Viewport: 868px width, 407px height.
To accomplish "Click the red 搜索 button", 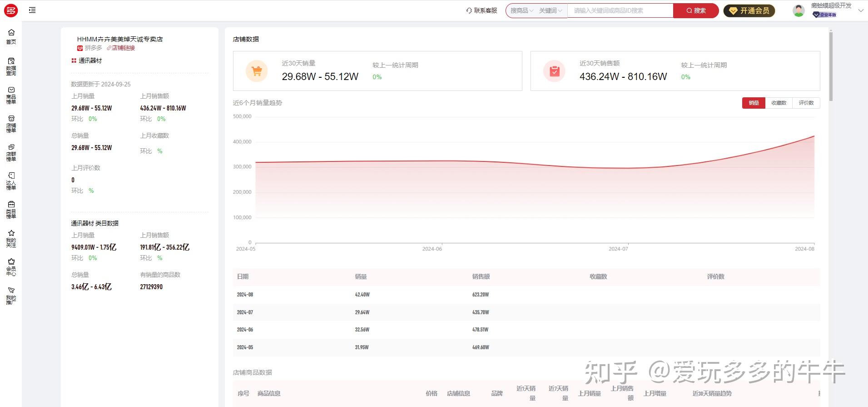I will [x=696, y=10].
